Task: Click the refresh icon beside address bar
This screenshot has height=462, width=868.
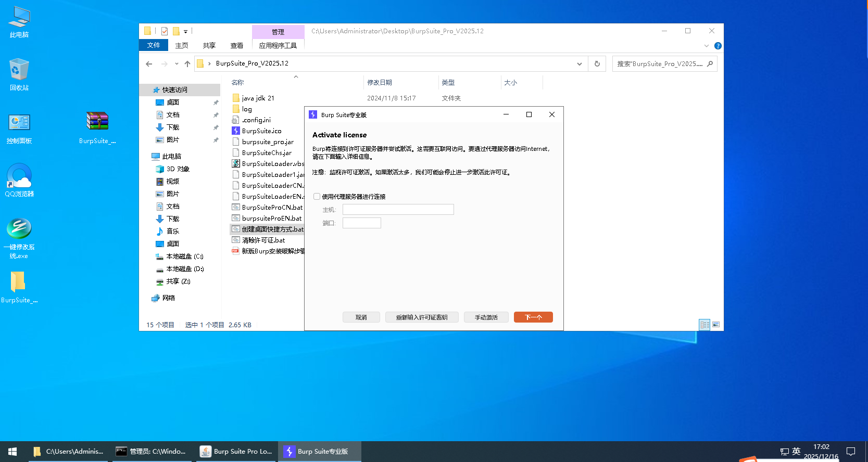Action: point(597,64)
